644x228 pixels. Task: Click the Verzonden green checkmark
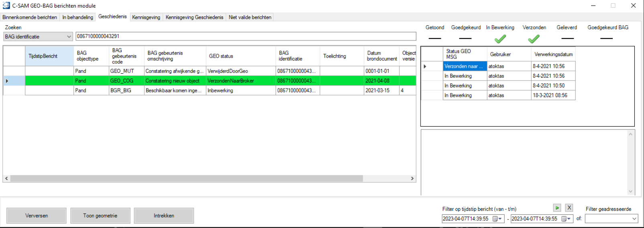coord(534,38)
